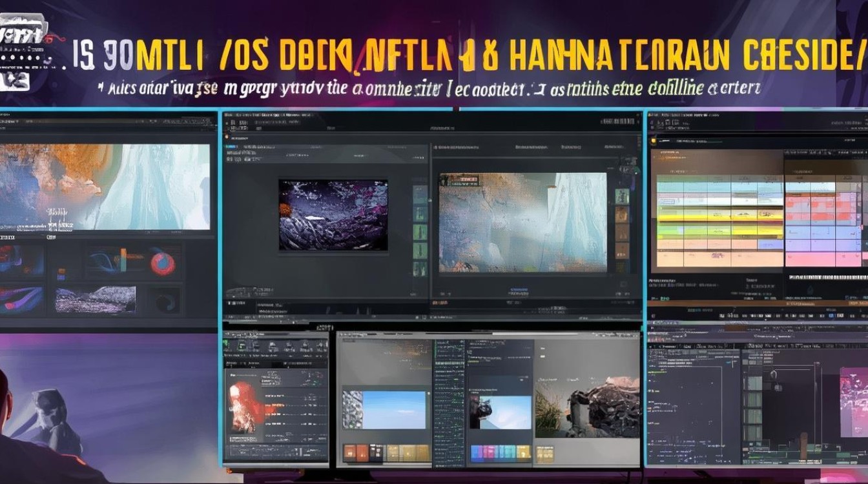Open the misty cave waterfall viewer image
868x484 pixels.
523,222
